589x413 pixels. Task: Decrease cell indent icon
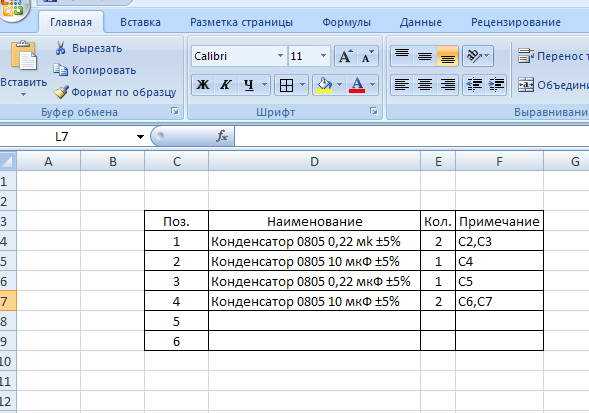click(474, 85)
